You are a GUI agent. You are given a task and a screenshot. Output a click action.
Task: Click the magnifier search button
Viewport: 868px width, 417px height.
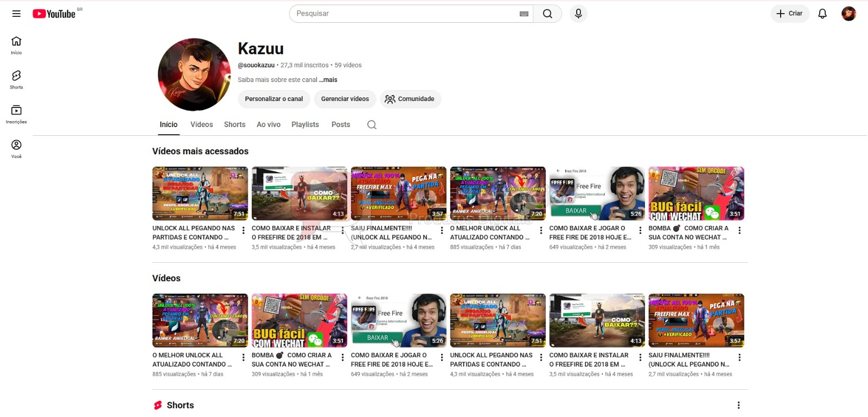coord(547,14)
